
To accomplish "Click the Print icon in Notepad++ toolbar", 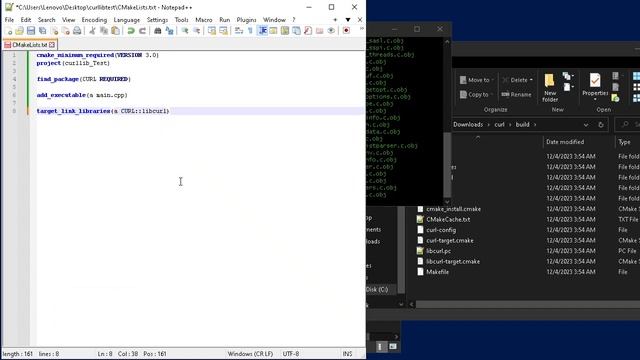I will 77,31.
